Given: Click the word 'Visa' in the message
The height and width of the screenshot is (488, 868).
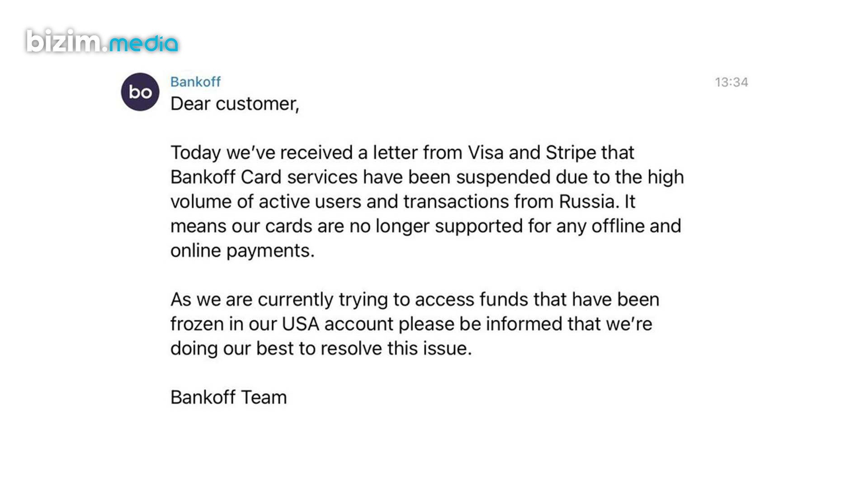Looking at the screenshot, I should [486, 153].
